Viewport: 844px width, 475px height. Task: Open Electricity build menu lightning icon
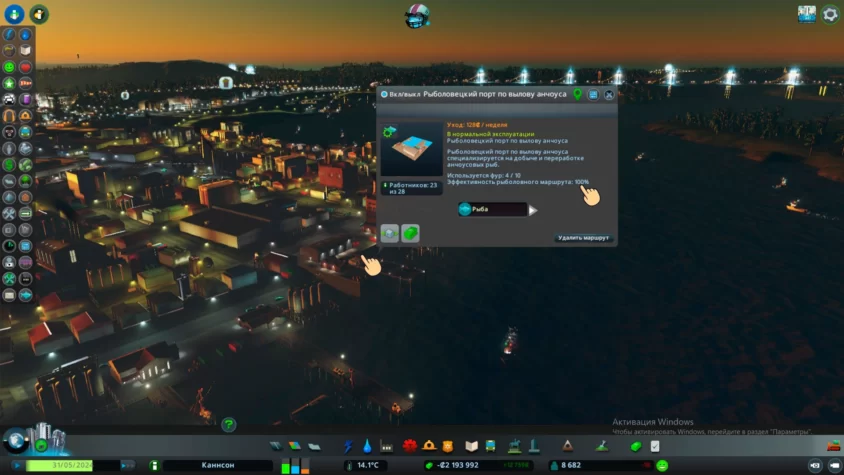(x=348, y=446)
